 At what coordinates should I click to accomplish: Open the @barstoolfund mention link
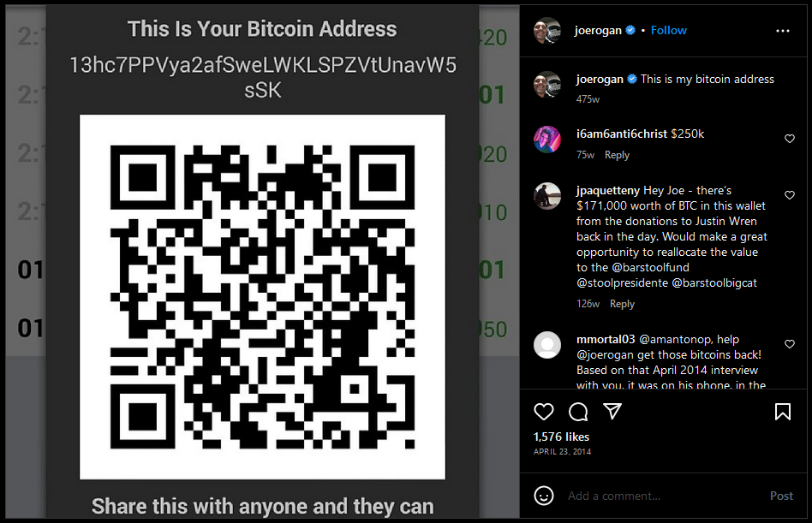[650, 267]
